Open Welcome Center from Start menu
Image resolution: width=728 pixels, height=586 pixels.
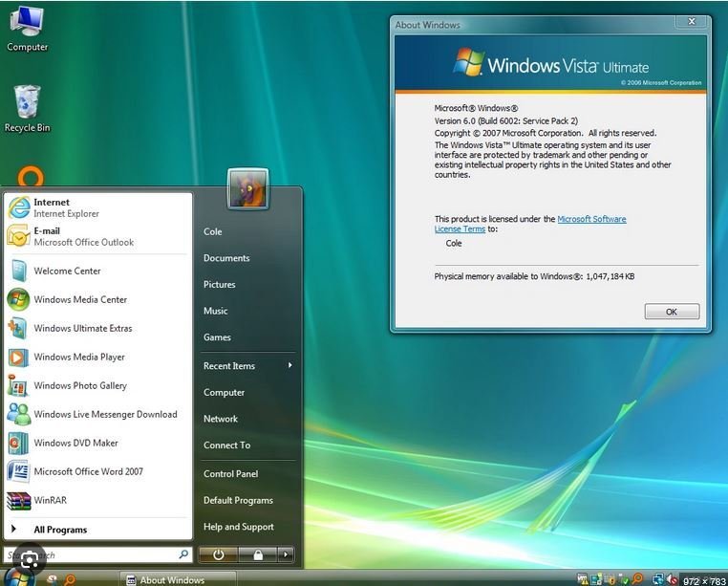coord(98,271)
